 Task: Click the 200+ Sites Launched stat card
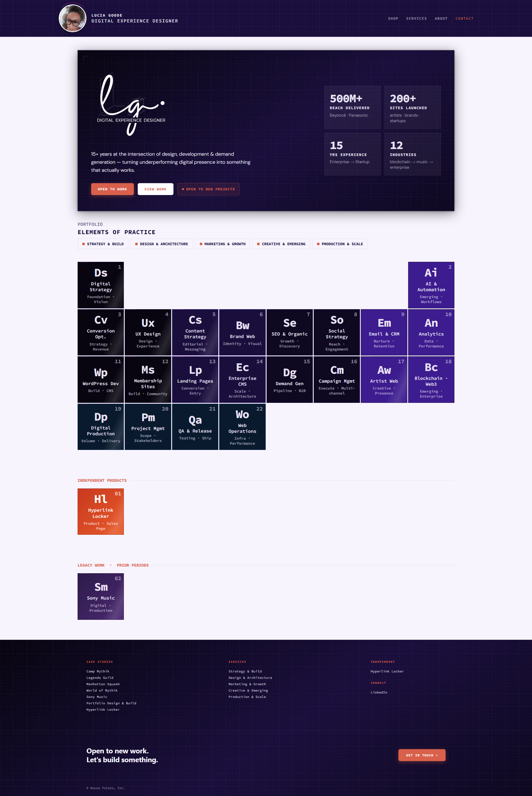413,107
